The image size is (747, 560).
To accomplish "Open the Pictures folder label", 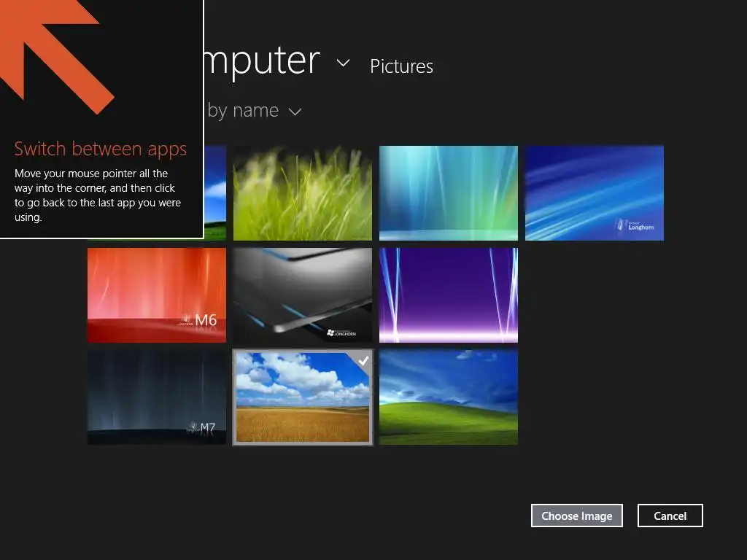I will click(401, 66).
